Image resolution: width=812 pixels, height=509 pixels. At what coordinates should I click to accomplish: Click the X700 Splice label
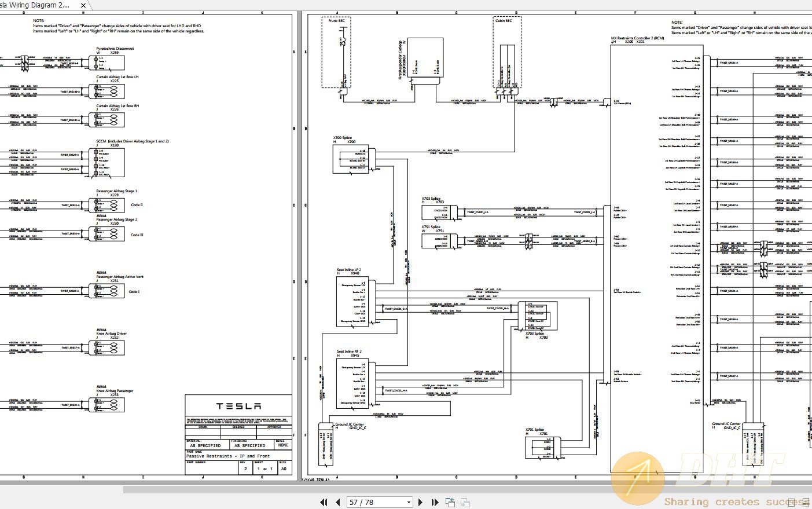point(343,138)
